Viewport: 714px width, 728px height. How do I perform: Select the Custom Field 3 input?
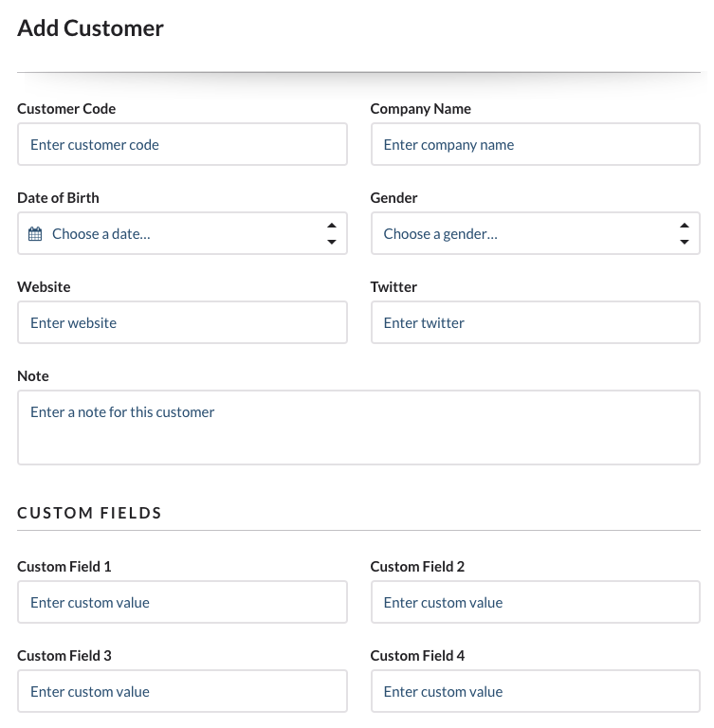coord(182,692)
